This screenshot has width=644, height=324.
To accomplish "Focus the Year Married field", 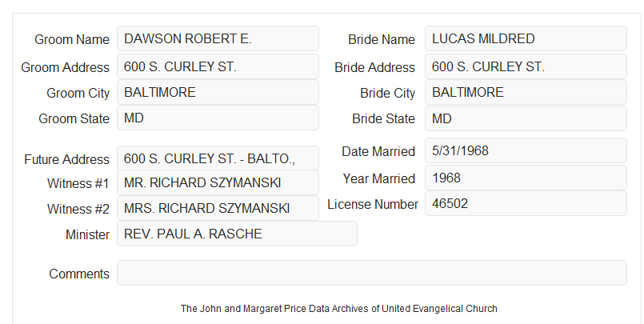I will (x=526, y=178).
